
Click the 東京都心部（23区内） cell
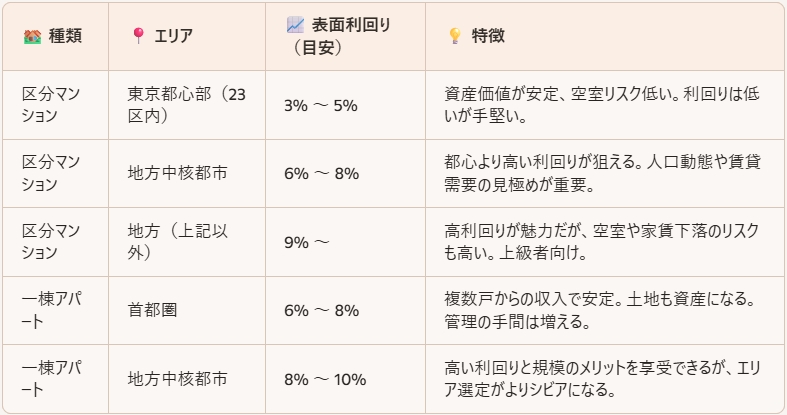187,105
